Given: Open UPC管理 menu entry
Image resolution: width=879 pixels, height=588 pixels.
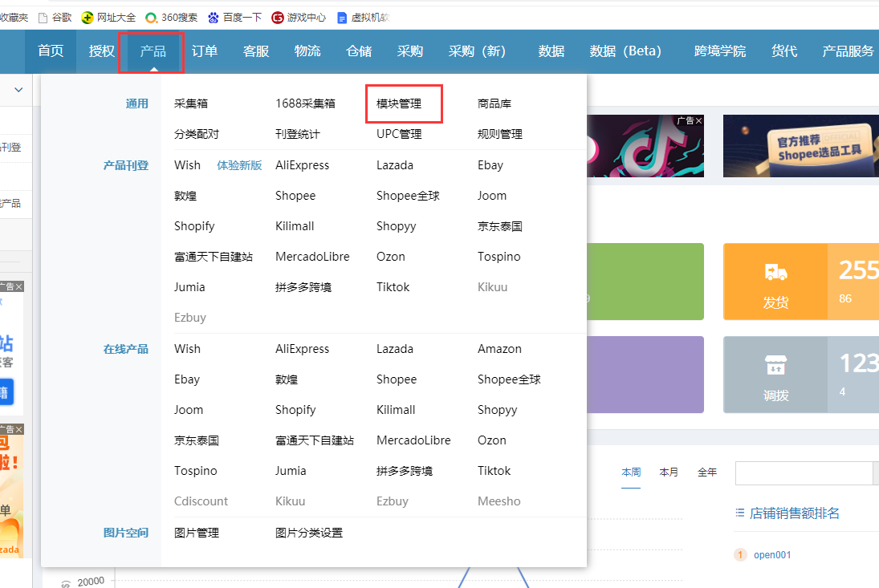Looking at the screenshot, I should pos(399,134).
